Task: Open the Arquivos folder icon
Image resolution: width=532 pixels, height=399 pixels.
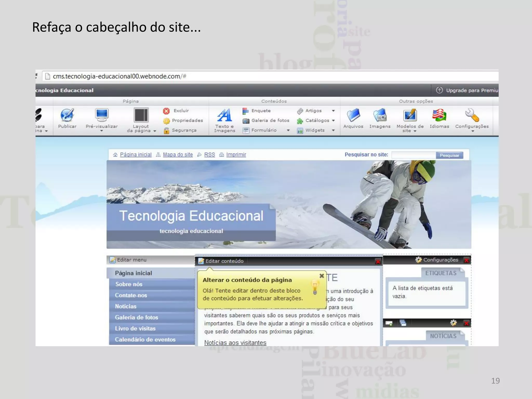Action: coord(353,115)
